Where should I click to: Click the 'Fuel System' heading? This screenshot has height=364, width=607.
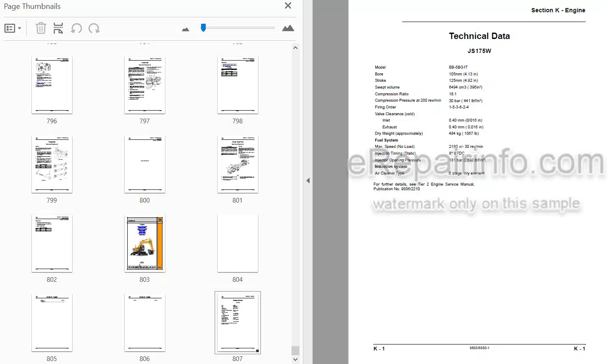coord(386,140)
